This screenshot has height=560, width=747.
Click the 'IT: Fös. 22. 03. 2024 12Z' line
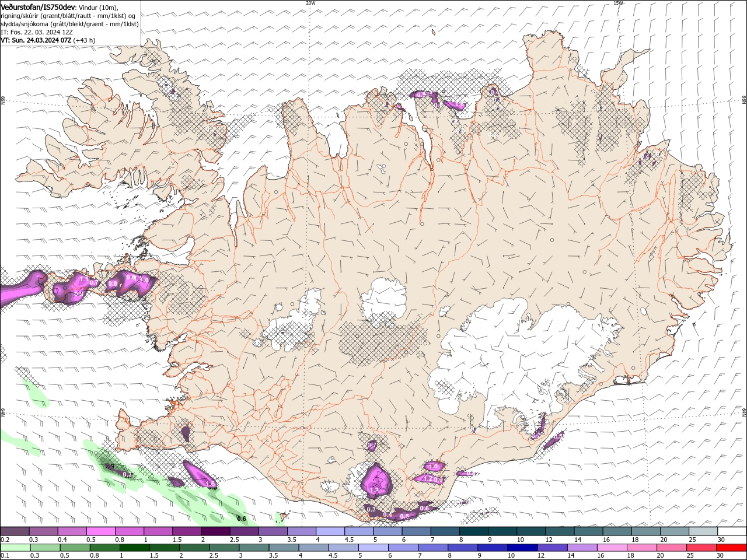click(x=37, y=32)
